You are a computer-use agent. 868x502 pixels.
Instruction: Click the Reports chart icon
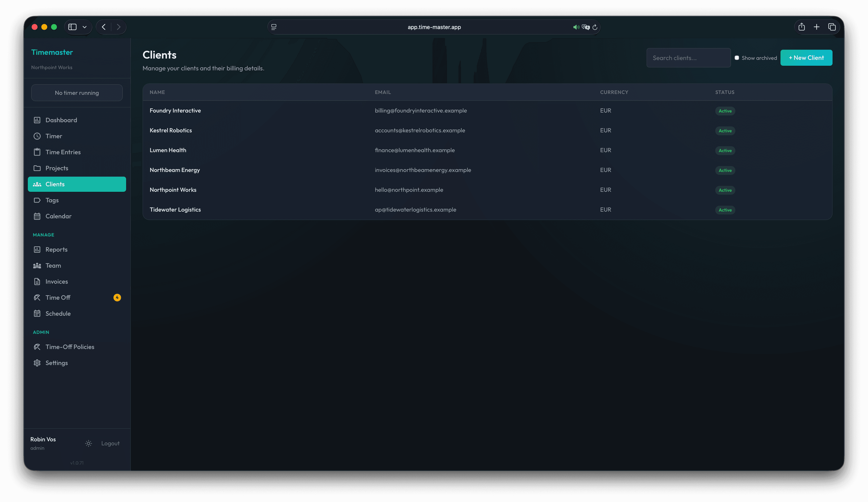[37, 250]
